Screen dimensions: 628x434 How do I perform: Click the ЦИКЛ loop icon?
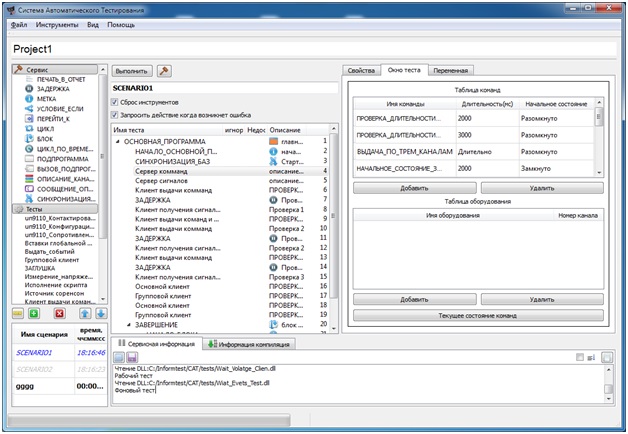click(x=29, y=129)
